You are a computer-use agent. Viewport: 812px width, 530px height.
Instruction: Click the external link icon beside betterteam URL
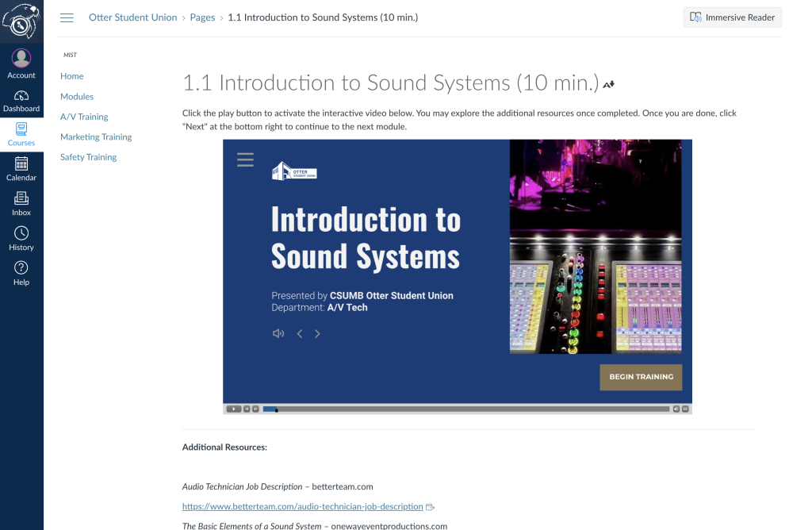[430, 507]
